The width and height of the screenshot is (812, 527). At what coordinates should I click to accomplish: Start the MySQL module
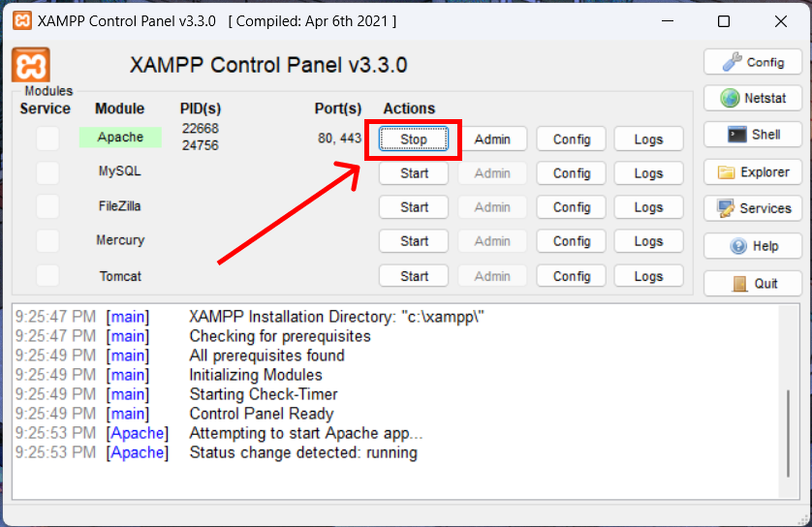pyautogui.click(x=414, y=173)
